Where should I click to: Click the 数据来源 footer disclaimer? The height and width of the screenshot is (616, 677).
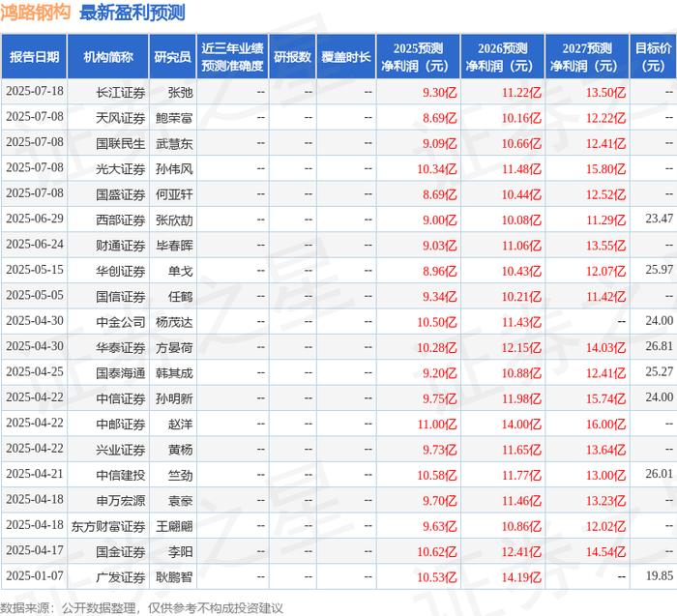pos(141,608)
